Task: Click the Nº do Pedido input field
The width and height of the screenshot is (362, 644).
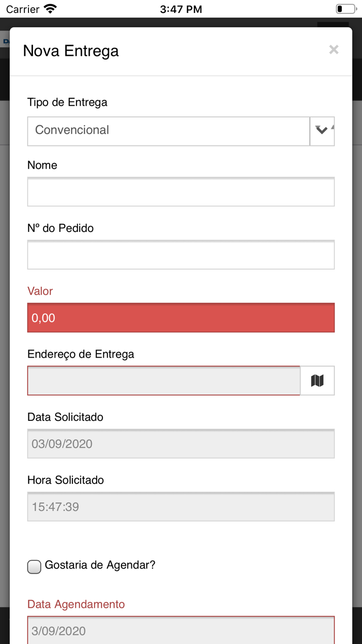Action: tap(181, 255)
